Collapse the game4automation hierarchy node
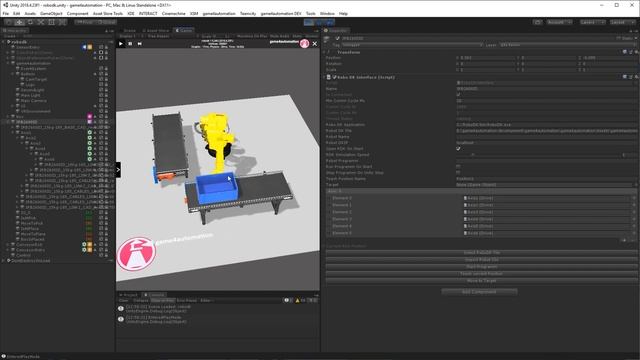 [8, 63]
